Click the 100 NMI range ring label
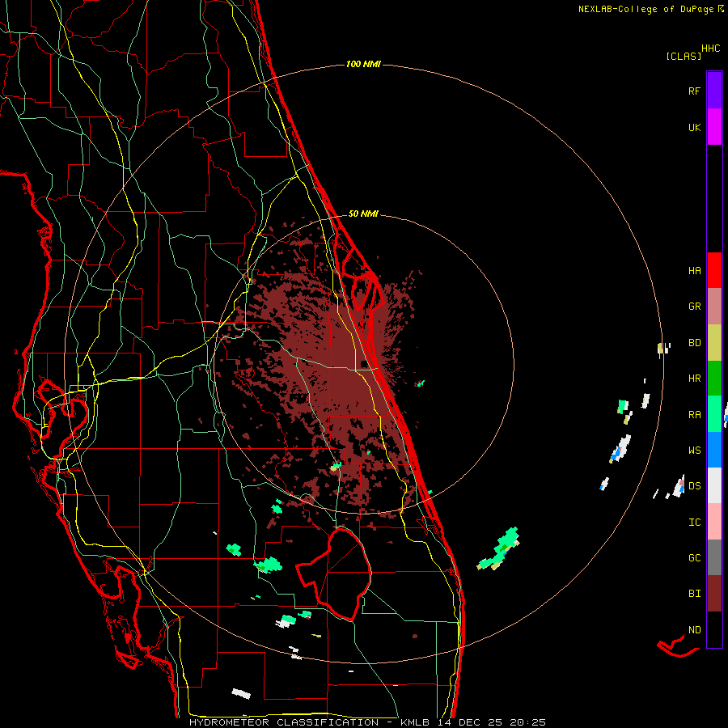The image size is (728, 728). tap(363, 64)
